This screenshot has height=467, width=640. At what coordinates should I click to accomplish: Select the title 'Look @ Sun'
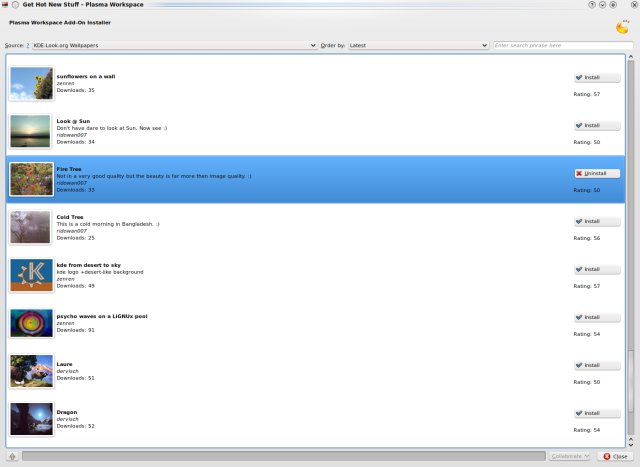coord(73,121)
